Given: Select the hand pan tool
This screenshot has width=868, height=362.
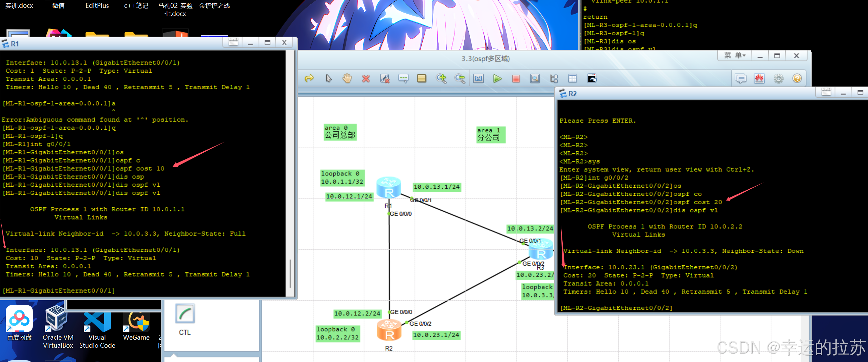Looking at the screenshot, I should [347, 78].
